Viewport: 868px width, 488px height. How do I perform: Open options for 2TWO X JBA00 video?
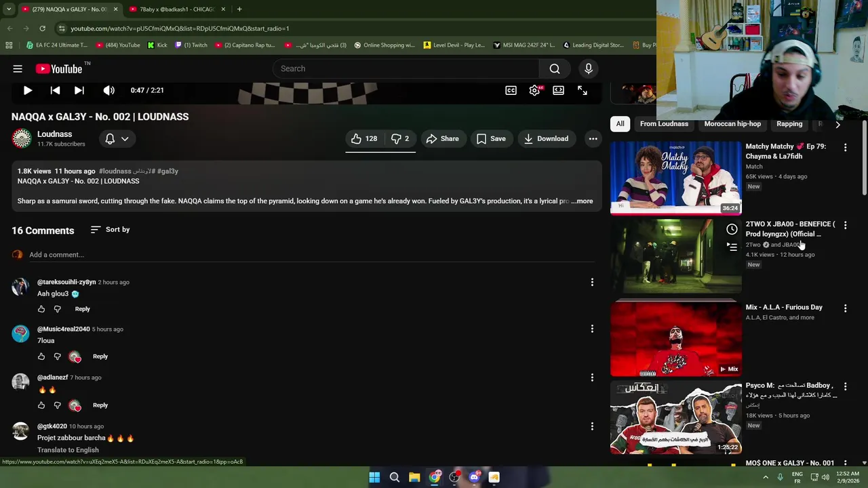[845, 225]
